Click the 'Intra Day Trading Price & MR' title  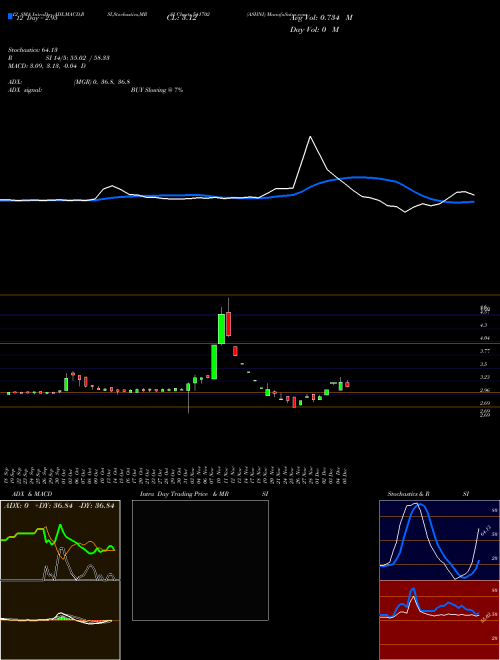click(184, 494)
